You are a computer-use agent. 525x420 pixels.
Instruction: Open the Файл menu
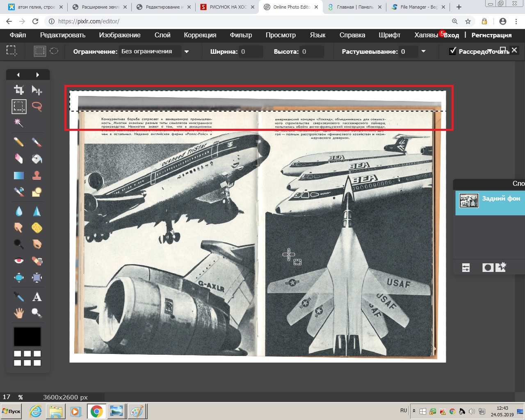[x=18, y=35]
